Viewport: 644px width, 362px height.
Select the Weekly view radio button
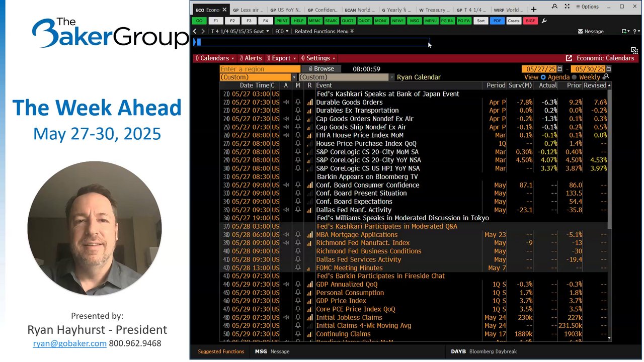pos(574,77)
